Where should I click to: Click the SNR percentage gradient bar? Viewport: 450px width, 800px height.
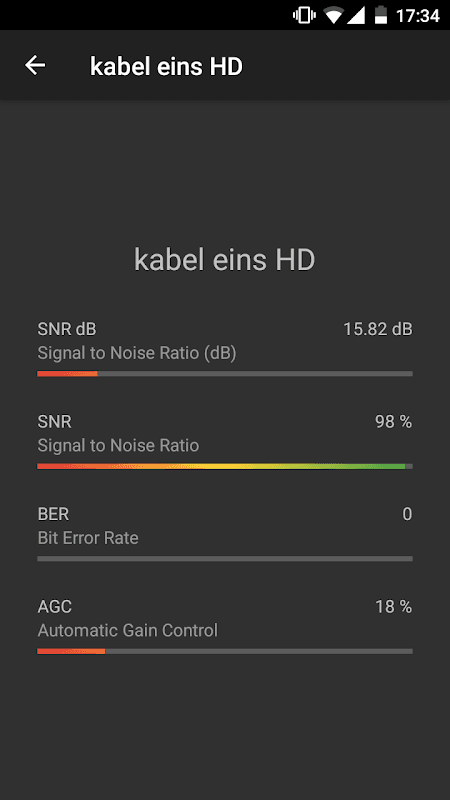[x=225, y=466]
